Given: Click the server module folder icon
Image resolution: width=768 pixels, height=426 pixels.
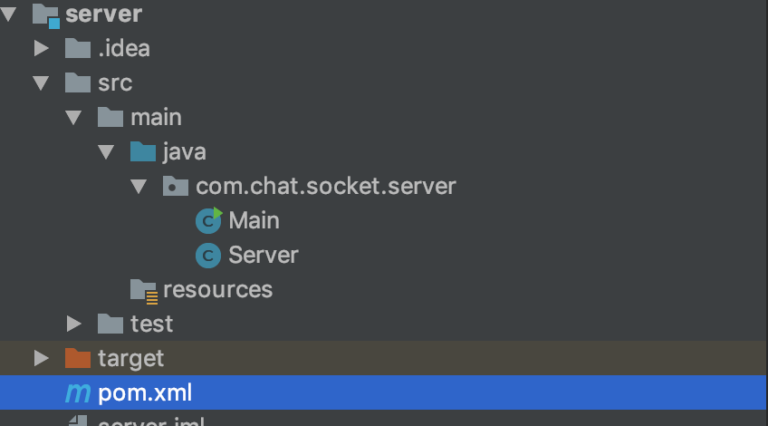Looking at the screenshot, I should (x=46, y=16).
